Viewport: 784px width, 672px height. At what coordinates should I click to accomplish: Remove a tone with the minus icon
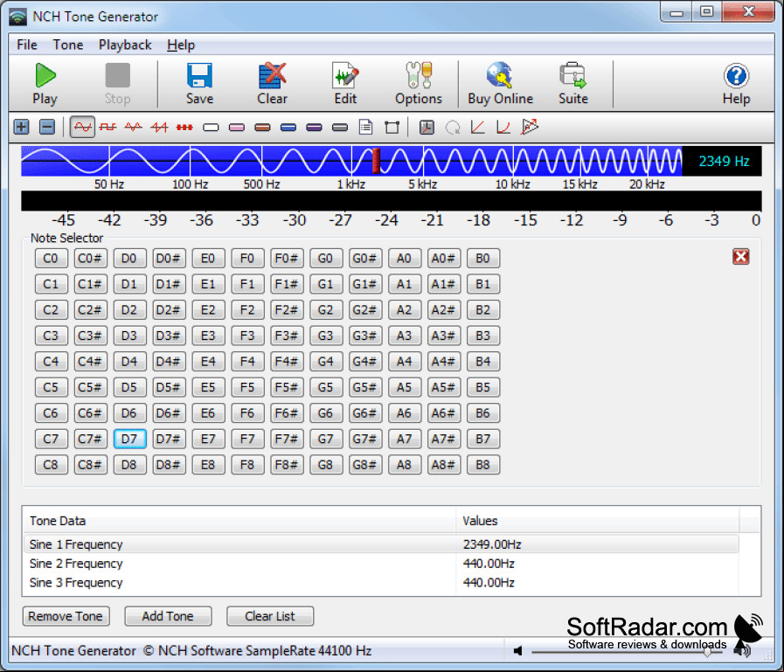tap(47, 127)
